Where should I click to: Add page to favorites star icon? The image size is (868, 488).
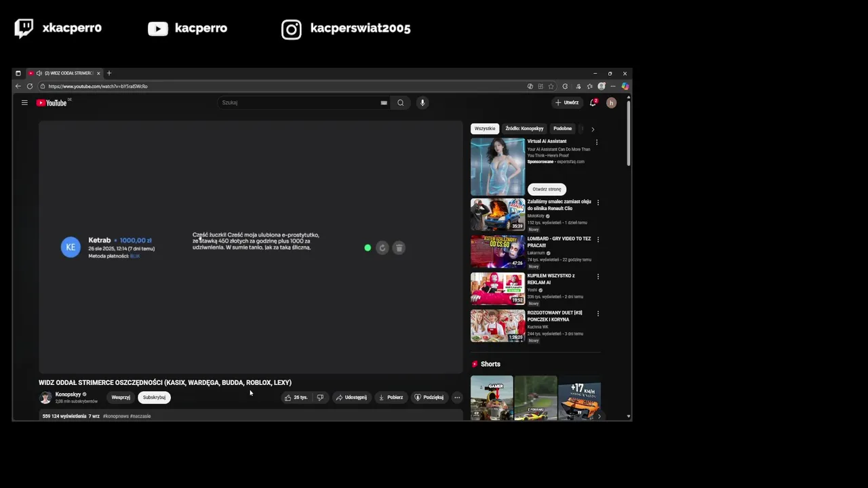tap(551, 86)
